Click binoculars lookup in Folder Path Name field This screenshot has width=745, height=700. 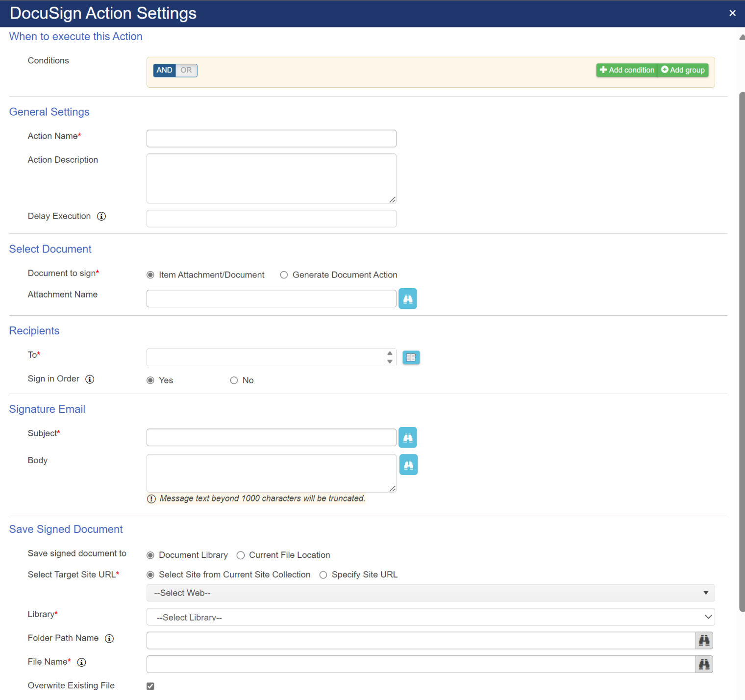point(704,640)
